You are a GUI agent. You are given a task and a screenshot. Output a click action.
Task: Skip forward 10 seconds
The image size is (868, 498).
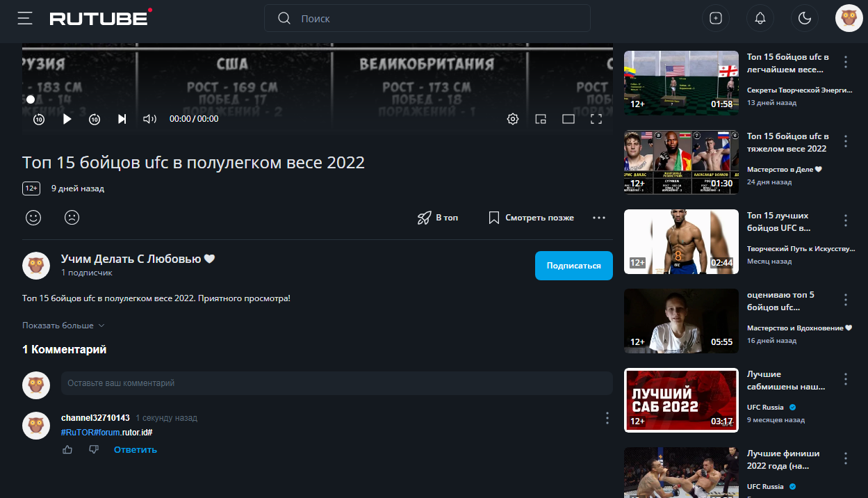(x=95, y=119)
